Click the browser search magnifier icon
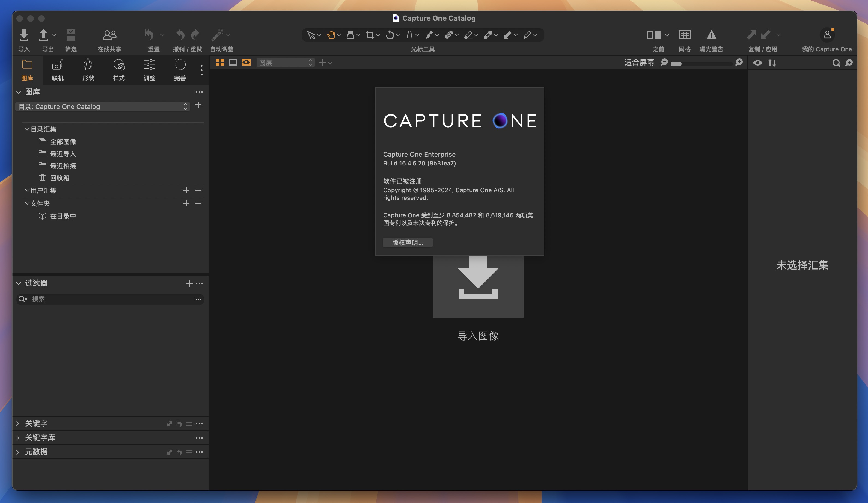 [x=836, y=63]
